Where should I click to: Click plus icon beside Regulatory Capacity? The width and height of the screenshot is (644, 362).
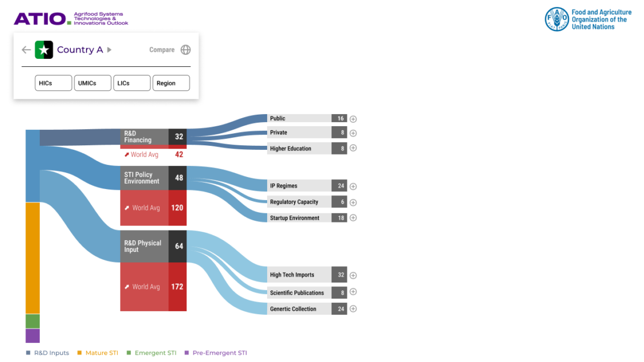click(x=353, y=202)
